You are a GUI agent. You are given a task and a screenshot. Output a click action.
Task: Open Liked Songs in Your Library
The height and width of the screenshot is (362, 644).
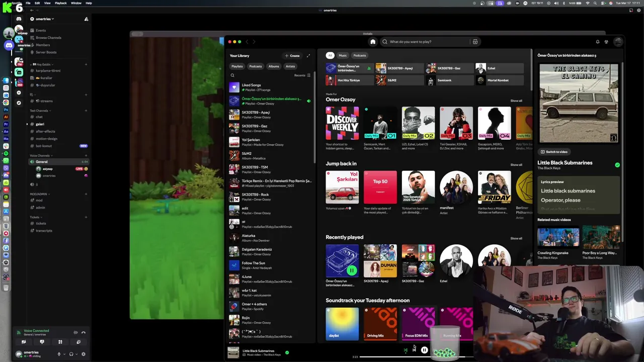[x=270, y=87]
